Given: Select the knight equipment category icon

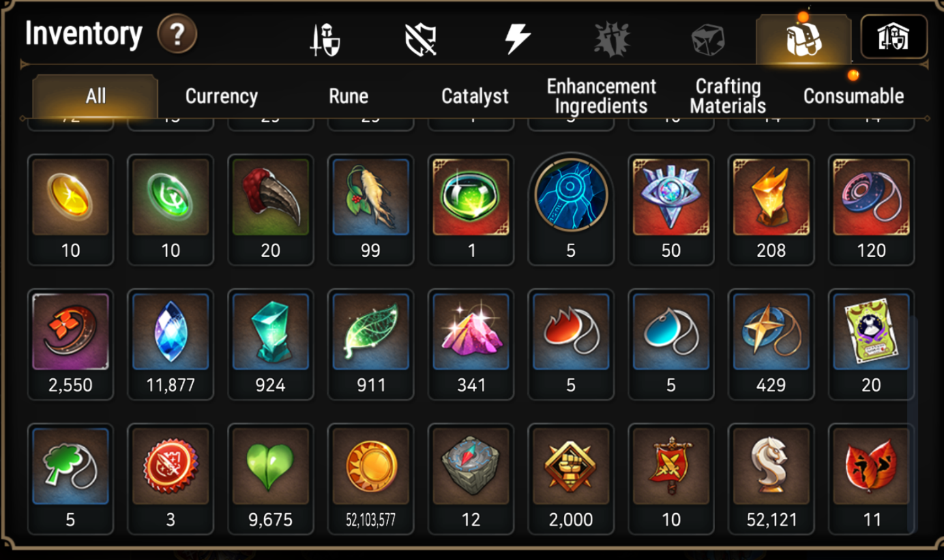Looking at the screenshot, I should click(325, 39).
